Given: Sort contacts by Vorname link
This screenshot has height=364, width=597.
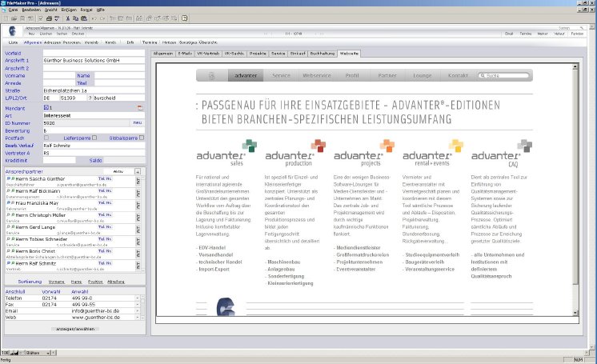Looking at the screenshot, I should pos(56,282).
